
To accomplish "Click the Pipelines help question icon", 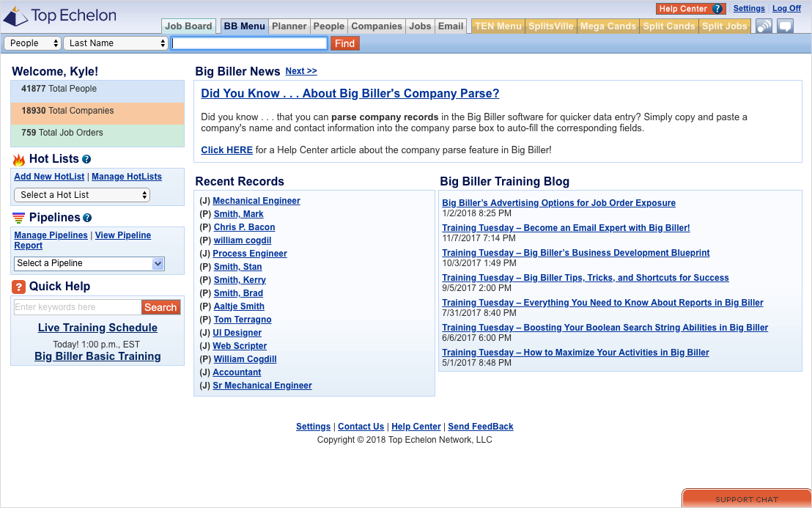I will [87, 218].
